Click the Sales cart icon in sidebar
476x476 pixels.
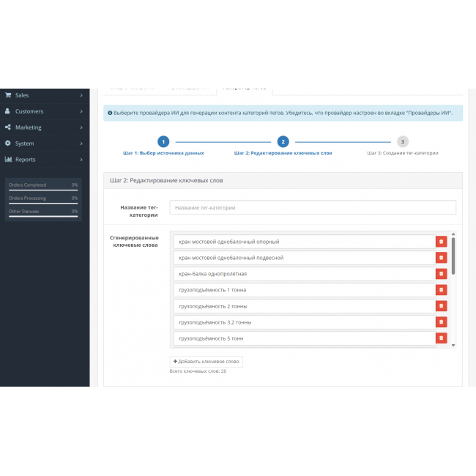(8, 95)
